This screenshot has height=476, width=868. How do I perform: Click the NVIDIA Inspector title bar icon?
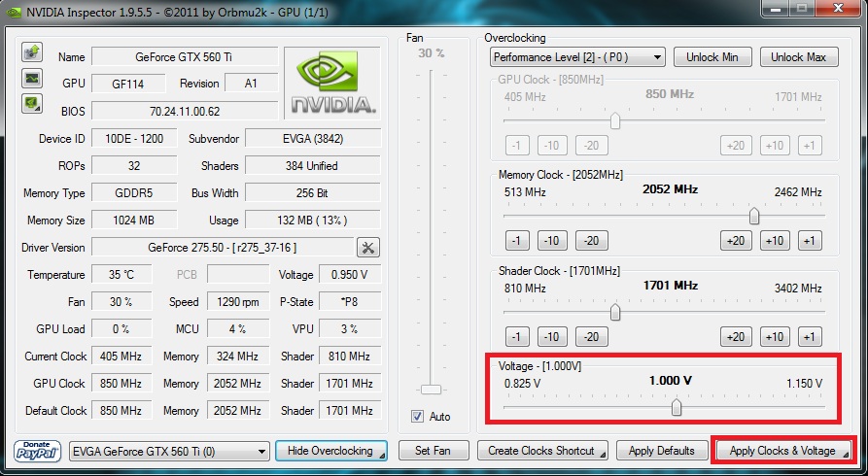tap(14, 12)
